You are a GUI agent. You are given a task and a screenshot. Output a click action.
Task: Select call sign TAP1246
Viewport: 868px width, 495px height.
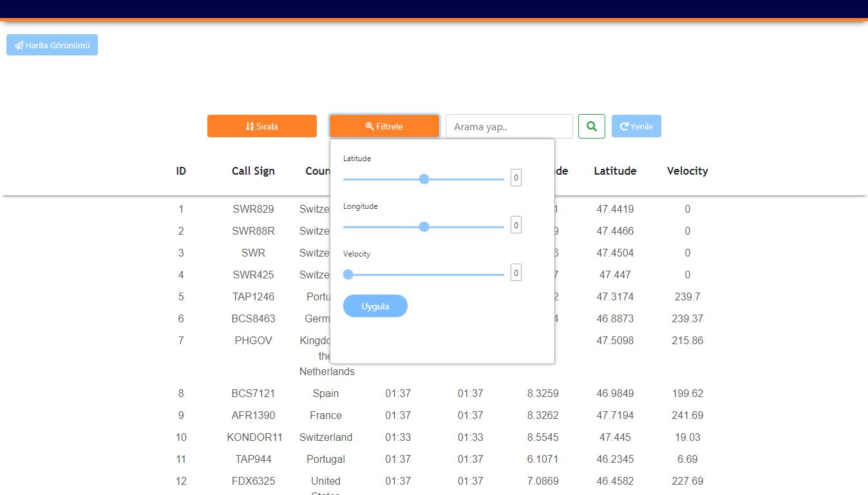[253, 296]
